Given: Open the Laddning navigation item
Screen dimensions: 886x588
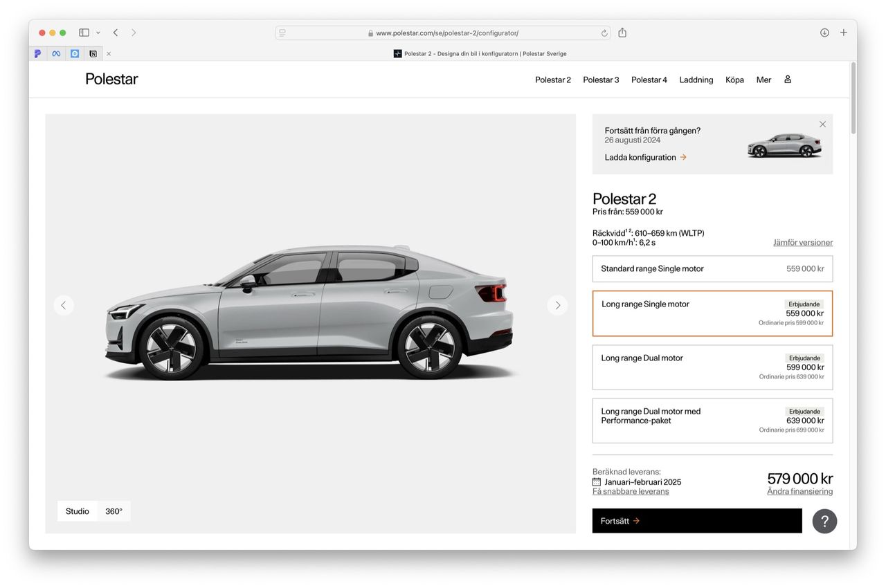Looking at the screenshot, I should pos(696,79).
